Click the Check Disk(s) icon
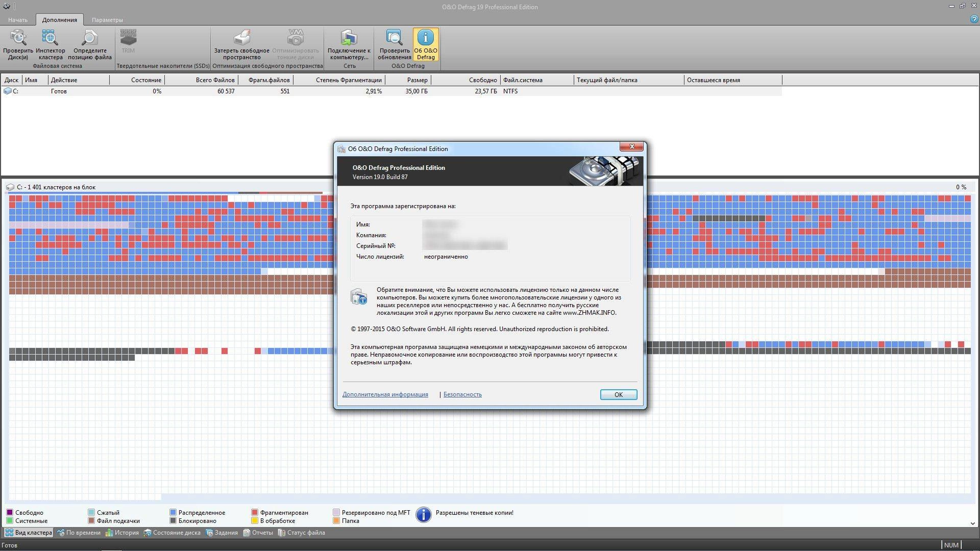 [x=18, y=38]
